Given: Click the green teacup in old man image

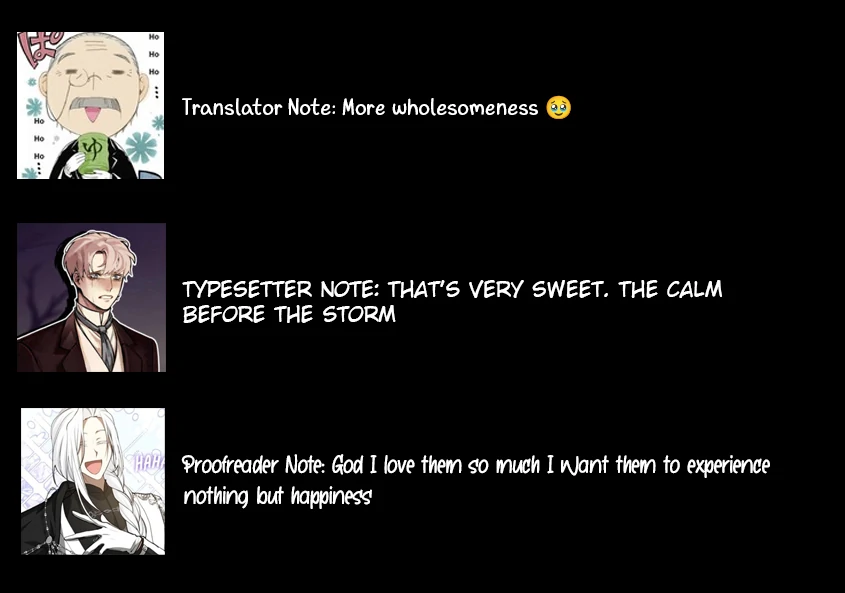Looking at the screenshot, I should (x=95, y=151).
